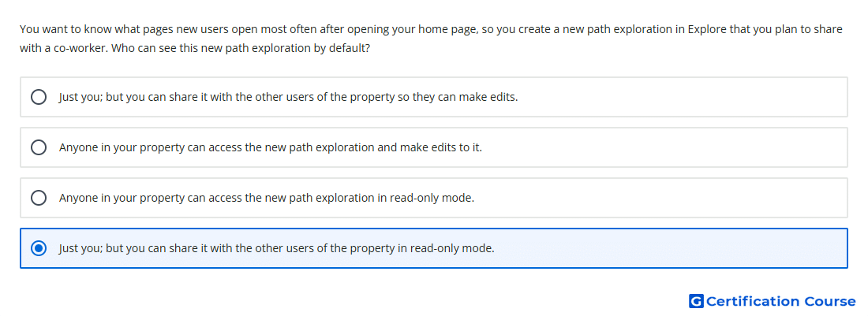The image size is (868, 316).
Task: Click answer text 'Just you… property in read-only mode.'
Action: pos(277,248)
